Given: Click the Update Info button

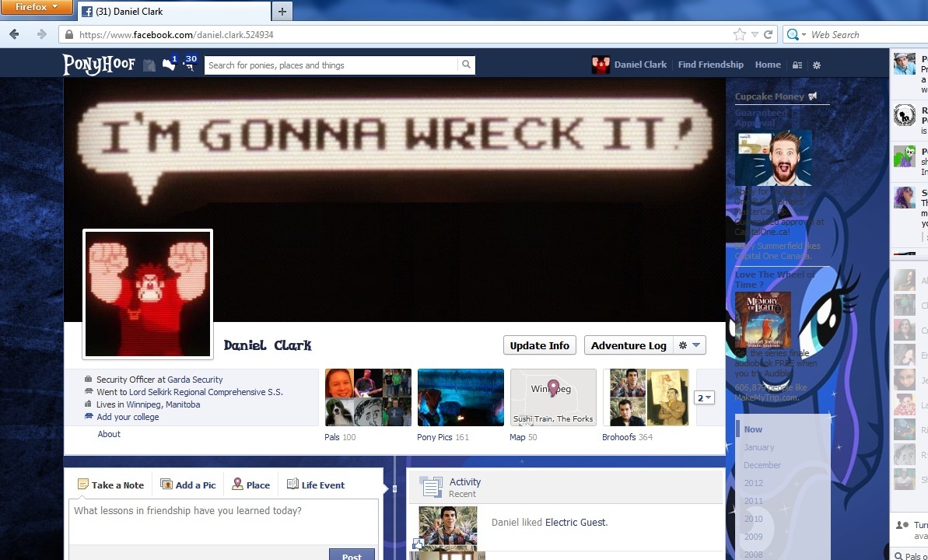Looking at the screenshot, I should [539, 345].
